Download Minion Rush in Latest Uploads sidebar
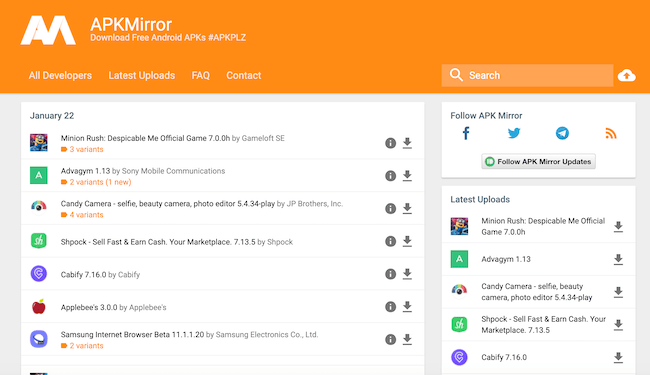The width and height of the screenshot is (650, 375). (618, 227)
